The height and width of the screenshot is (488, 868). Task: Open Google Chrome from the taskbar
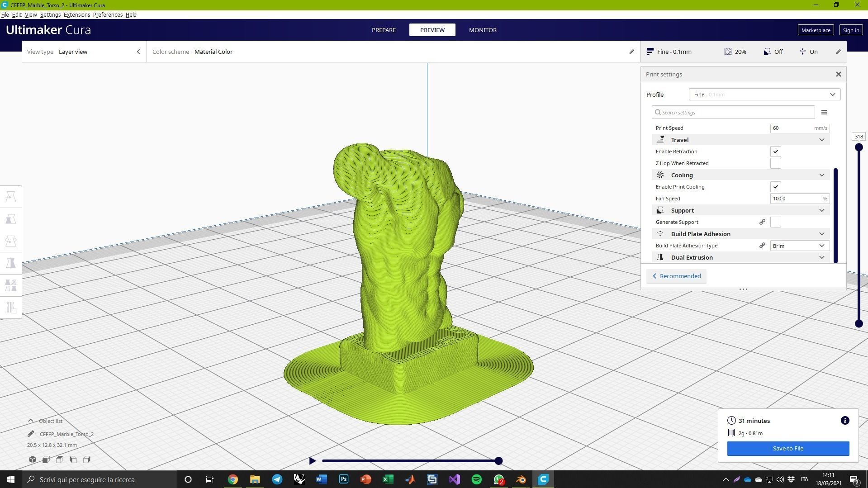coord(233,479)
